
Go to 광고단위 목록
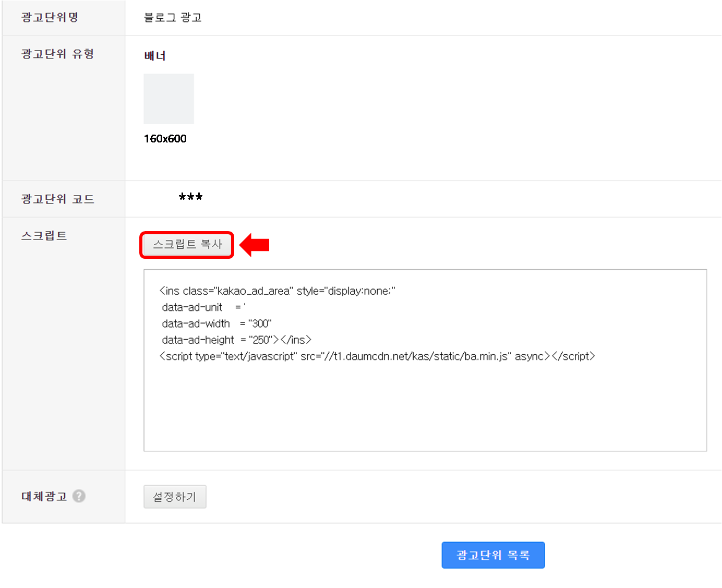pyautogui.click(x=493, y=555)
